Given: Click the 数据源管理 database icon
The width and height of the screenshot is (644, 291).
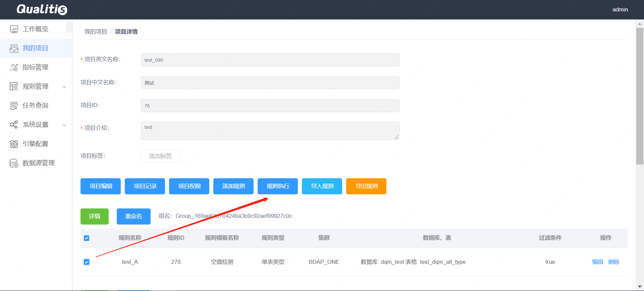Looking at the screenshot, I should pos(14,163).
